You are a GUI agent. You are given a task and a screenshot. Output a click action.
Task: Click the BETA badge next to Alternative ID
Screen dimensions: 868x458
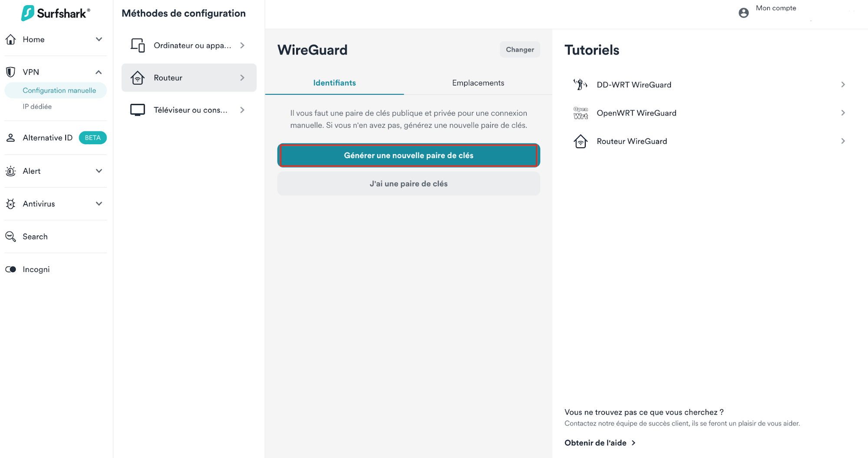click(x=92, y=138)
